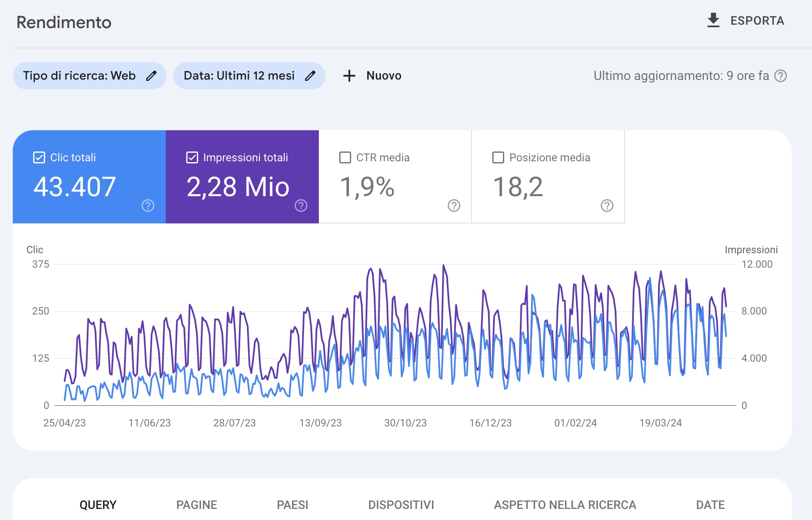812x520 pixels.
Task: Uncheck the Clic totali checkbox
Action: click(39, 157)
